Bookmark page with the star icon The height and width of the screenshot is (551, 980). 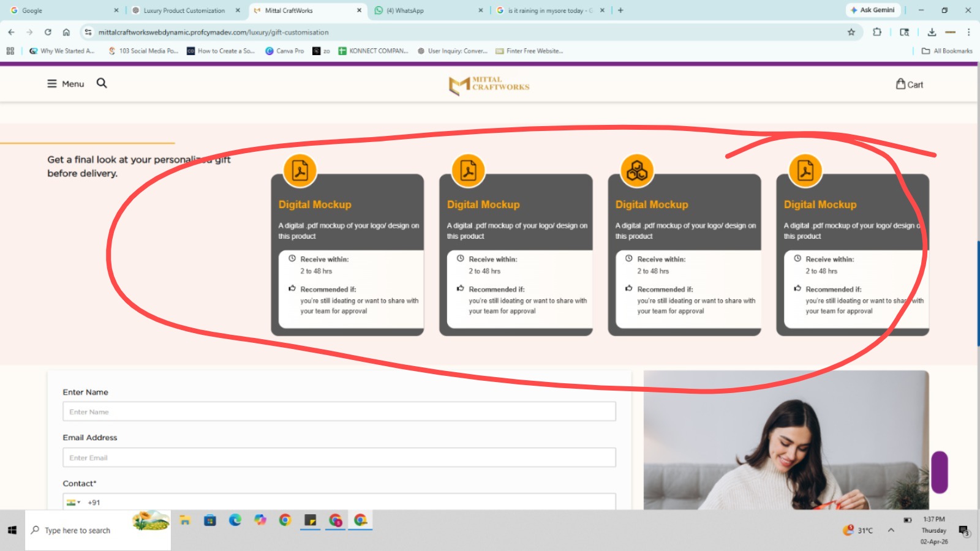[x=851, y=32]
